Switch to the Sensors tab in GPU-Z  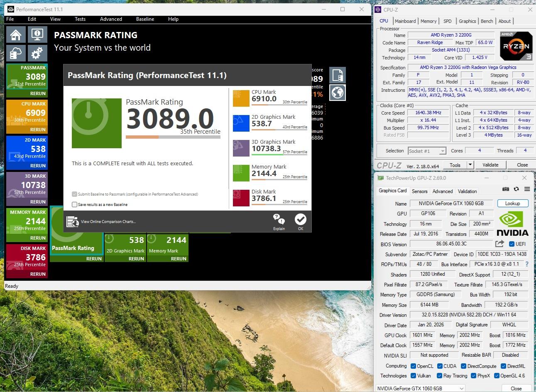pyautogui.click(x=419, y=191)
